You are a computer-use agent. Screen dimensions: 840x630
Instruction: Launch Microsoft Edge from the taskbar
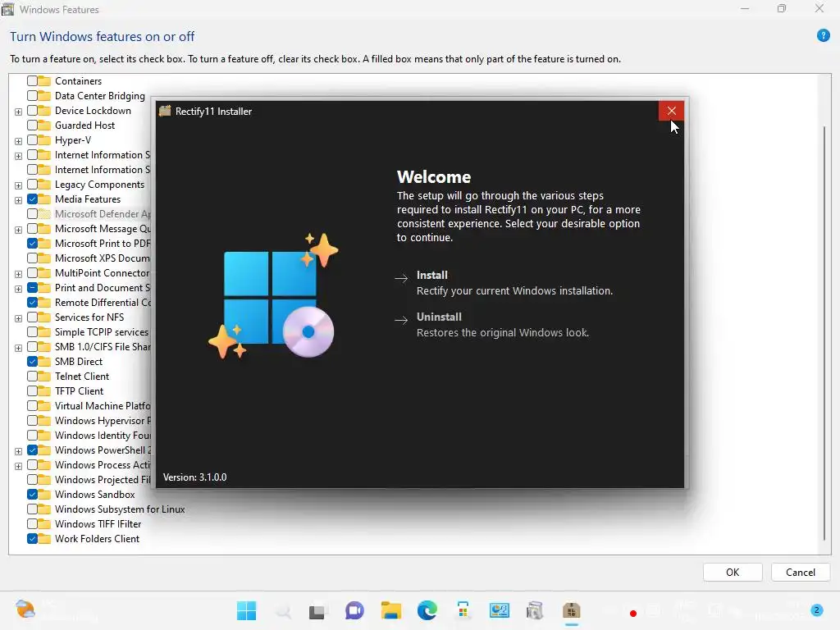click(x=427, y=610)
